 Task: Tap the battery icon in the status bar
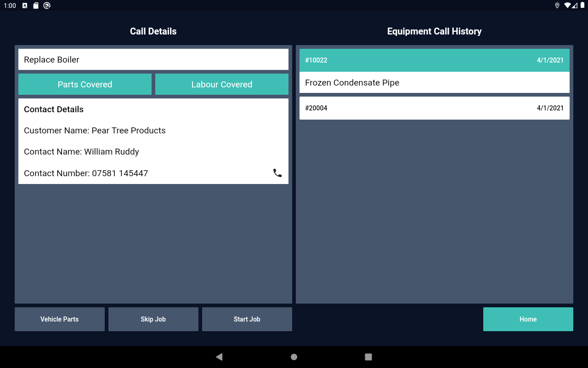coord(582,6)
